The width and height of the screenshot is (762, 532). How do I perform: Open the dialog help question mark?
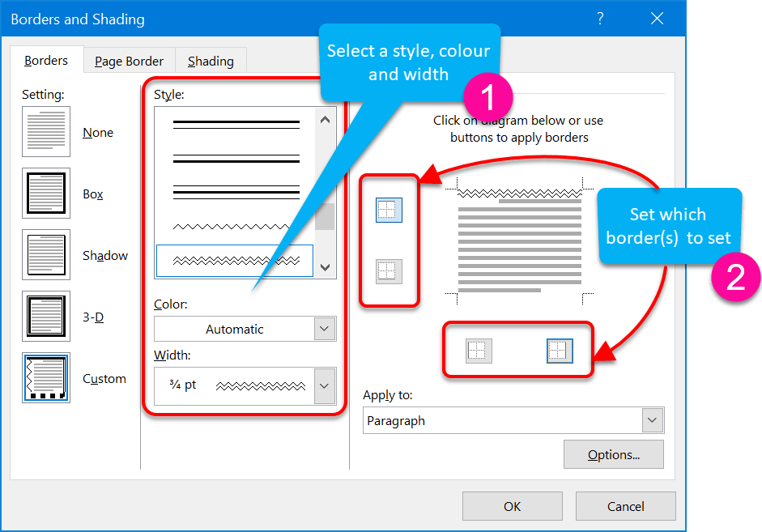coord(599,18)
